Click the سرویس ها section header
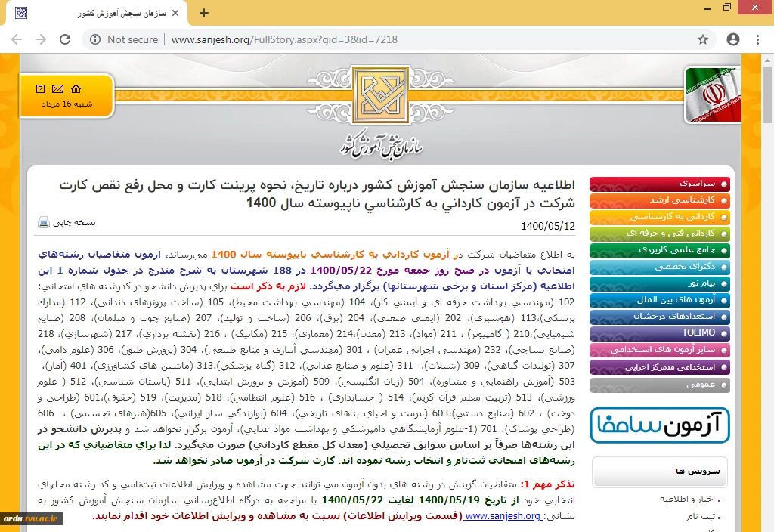 pos(659,472)
